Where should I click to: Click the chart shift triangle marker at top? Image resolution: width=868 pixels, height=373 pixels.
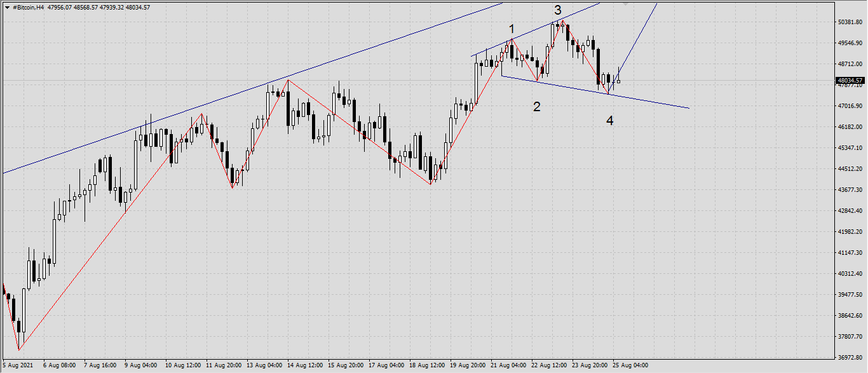[626, 4]
